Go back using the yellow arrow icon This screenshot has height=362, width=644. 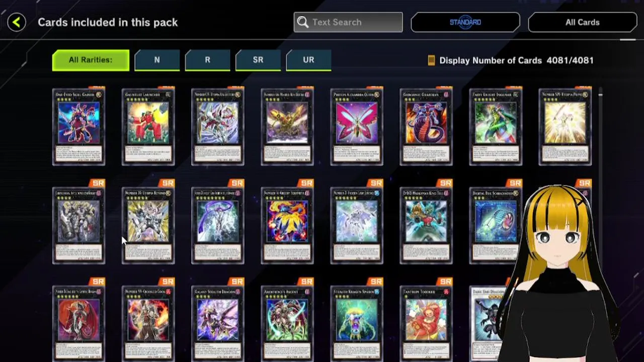(17, 22)
